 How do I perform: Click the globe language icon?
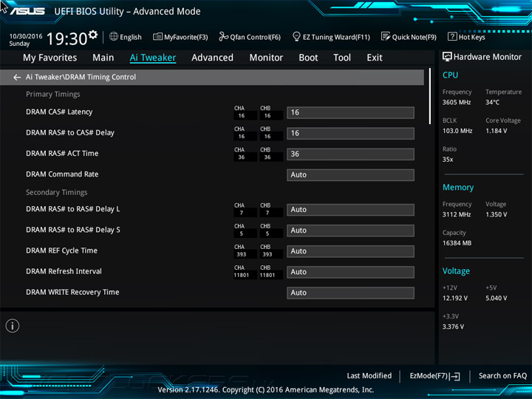[x=114, y=36]
